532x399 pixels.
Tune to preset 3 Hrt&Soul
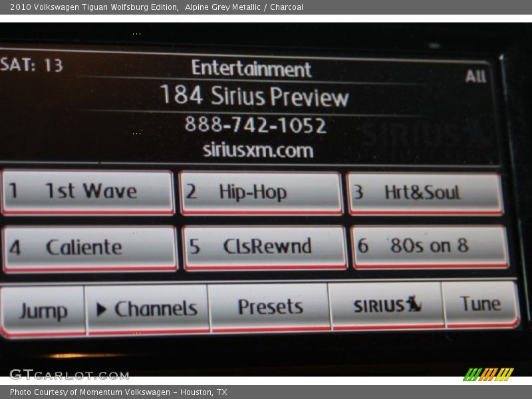424,194
